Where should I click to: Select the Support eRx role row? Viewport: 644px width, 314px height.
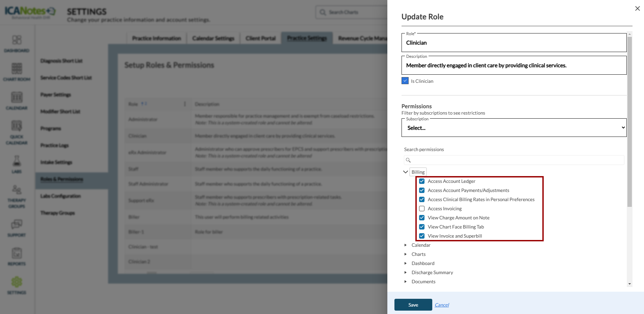(x=256, y=200)
